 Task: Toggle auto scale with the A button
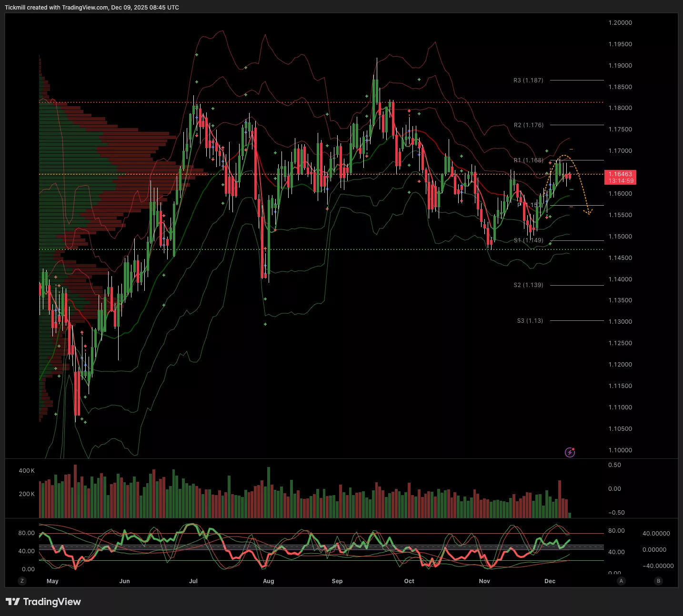click(621, 581)
